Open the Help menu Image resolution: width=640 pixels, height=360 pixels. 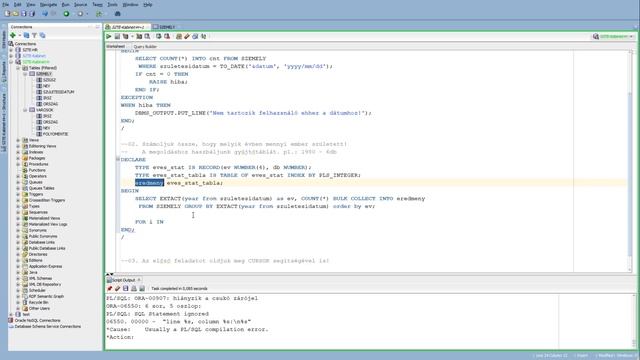[x=148, y=4]
